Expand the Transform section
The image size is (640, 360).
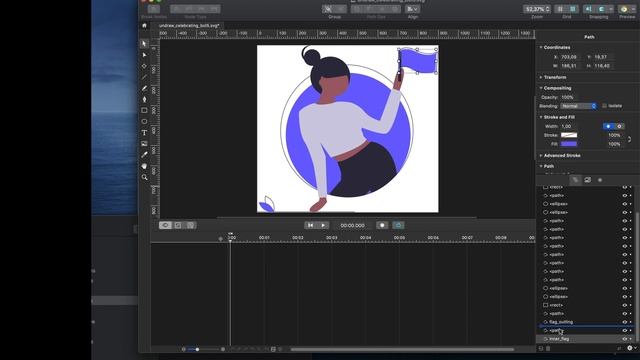541,77
